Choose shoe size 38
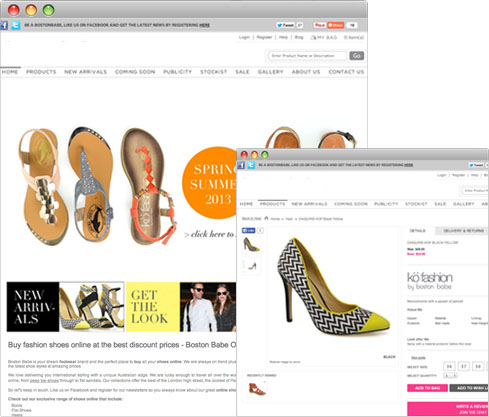This screenshot has height=417, width=489. tap(478, 366)
